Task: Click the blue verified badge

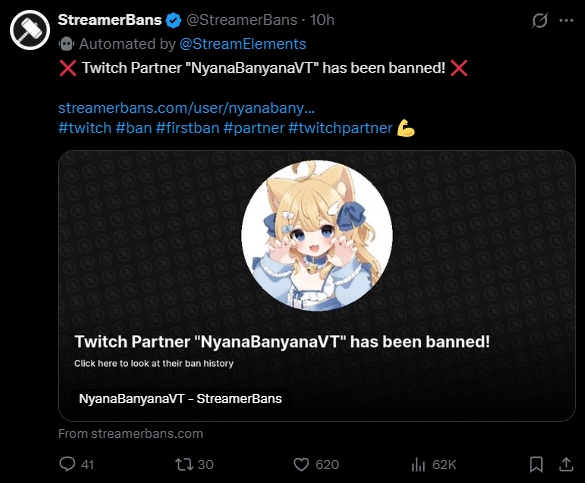Action: (x=173, y=20)
